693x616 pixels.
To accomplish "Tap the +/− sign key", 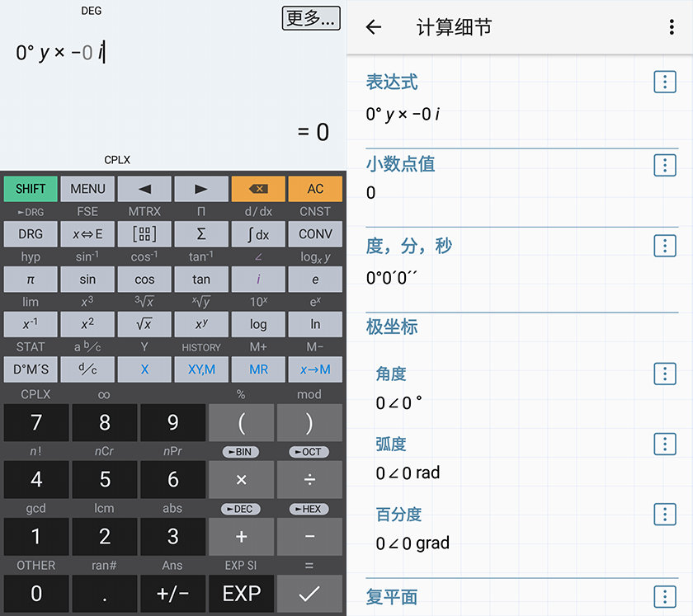I will pyautogui.click(x=172, y=594).
